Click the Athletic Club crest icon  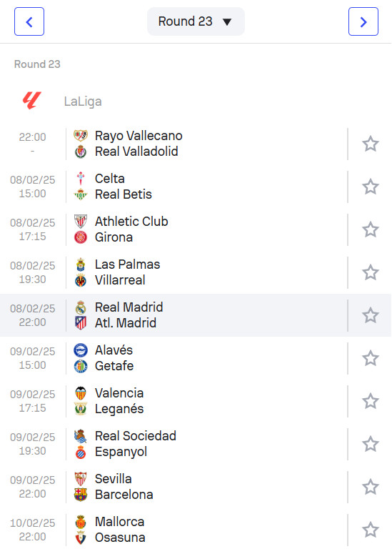point(81,222)
